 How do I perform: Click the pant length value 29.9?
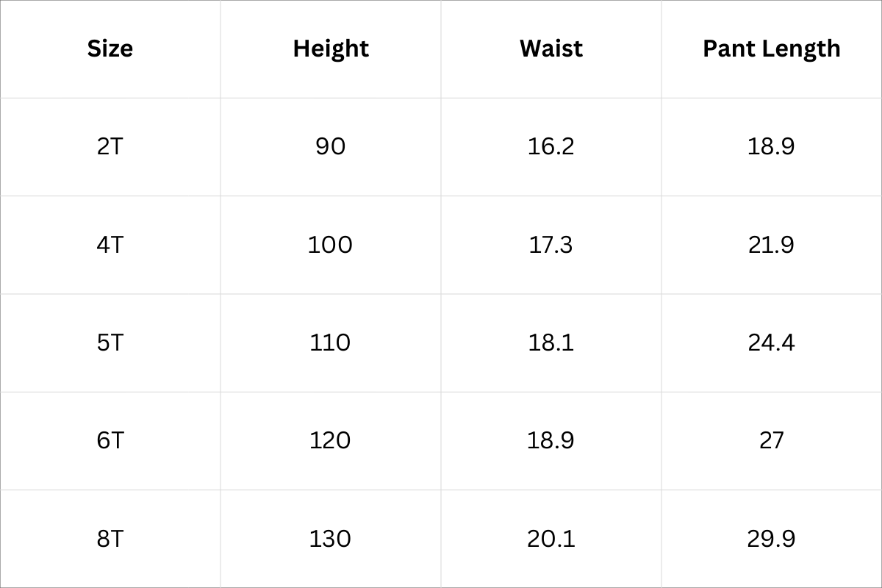point(771,539)
